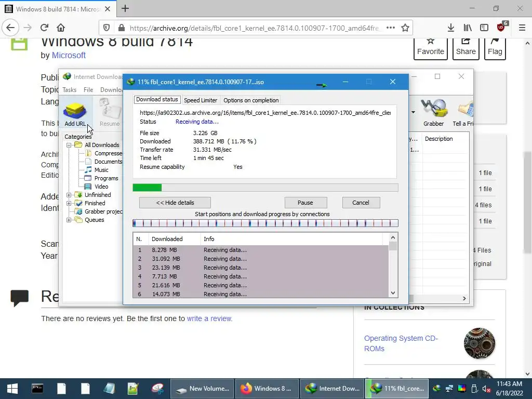Viewport: 532px width, 399px height.
Task: Cancel the current download
Action: [x=361, y=203]
